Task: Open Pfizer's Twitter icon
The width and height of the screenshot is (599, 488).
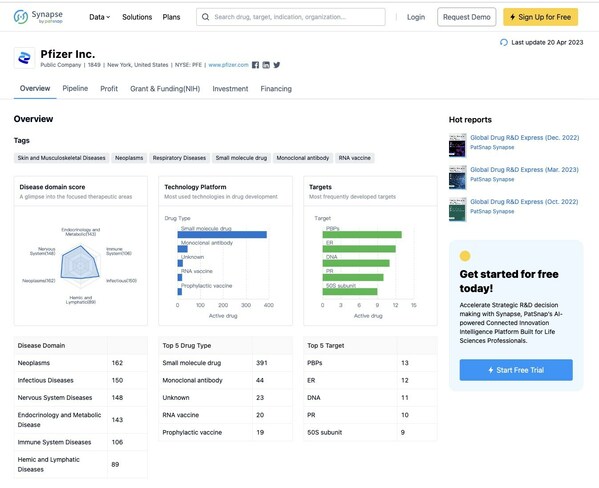Action: click(277, 65)
